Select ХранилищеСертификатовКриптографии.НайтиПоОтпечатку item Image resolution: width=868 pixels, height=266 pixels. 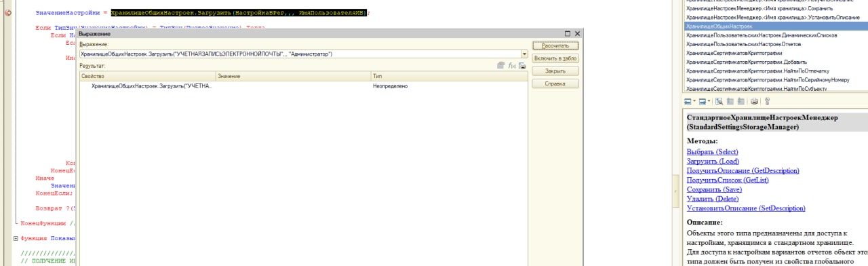[757, 71]
